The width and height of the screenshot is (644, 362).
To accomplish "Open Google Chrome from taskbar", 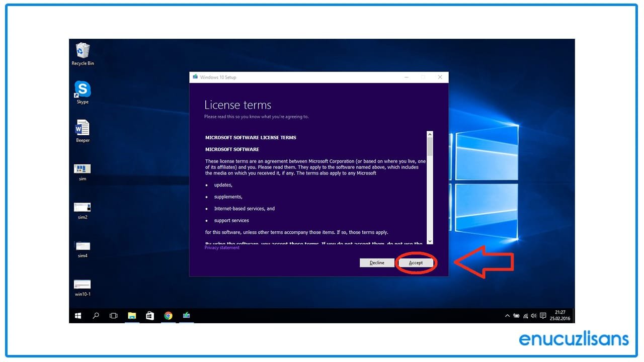I will click(168, 316).
